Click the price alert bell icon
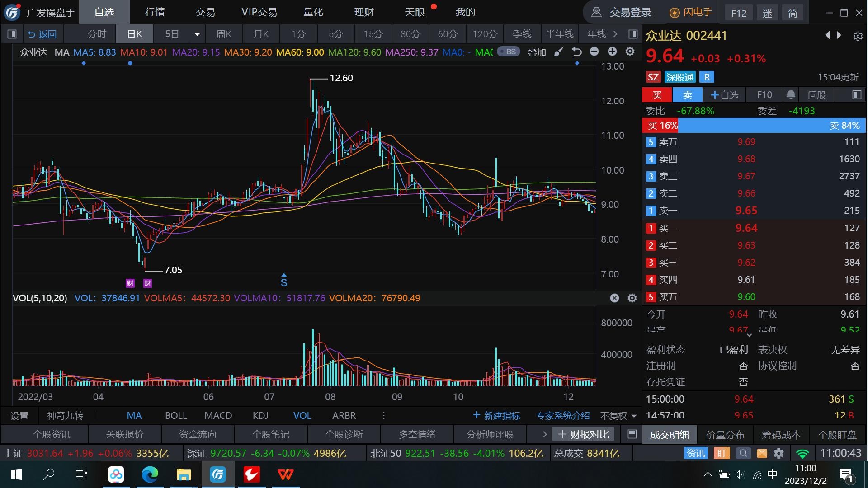 click(x=791, y=95)
